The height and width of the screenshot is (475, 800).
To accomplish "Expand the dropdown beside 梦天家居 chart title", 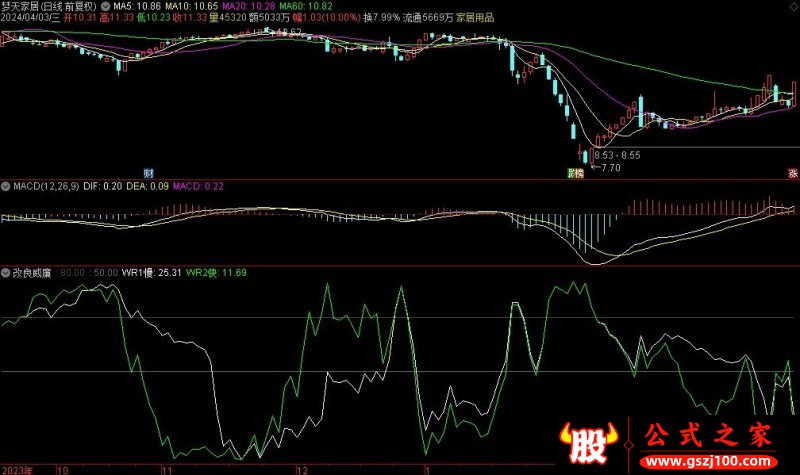I will tap(106, 6).
